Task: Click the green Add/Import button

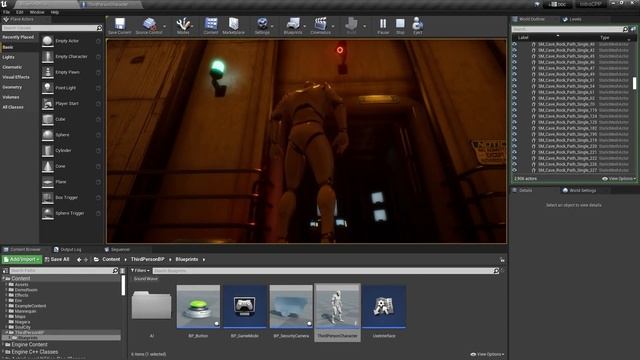Action: 22,260
